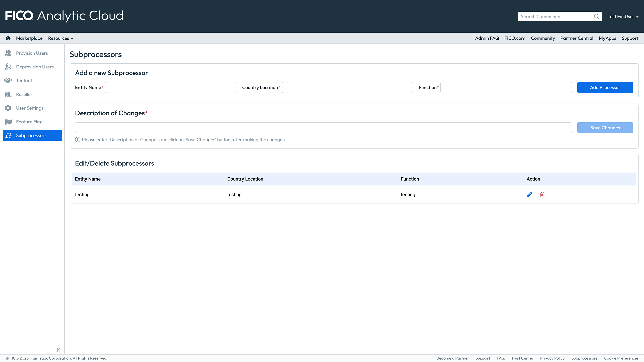Collapse the sidebar using arrow icon
The height and width of the screenshot is (362, 644).
pos(59,350)
